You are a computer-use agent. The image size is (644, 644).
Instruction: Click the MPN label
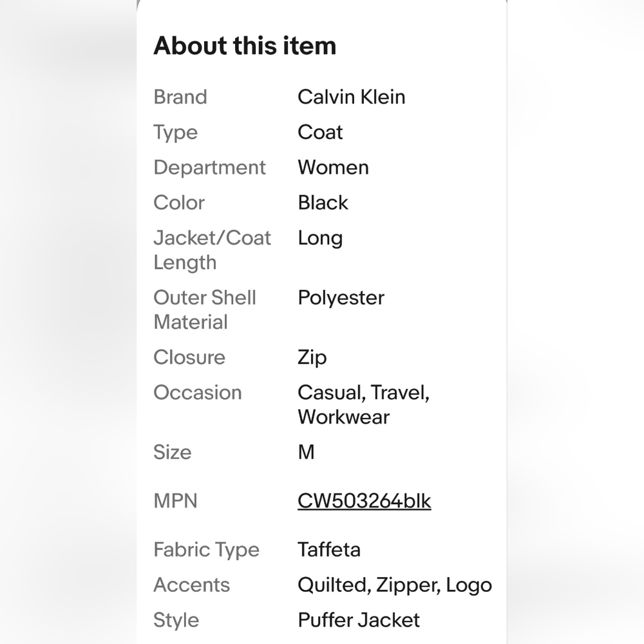click(x=175, y=500)
